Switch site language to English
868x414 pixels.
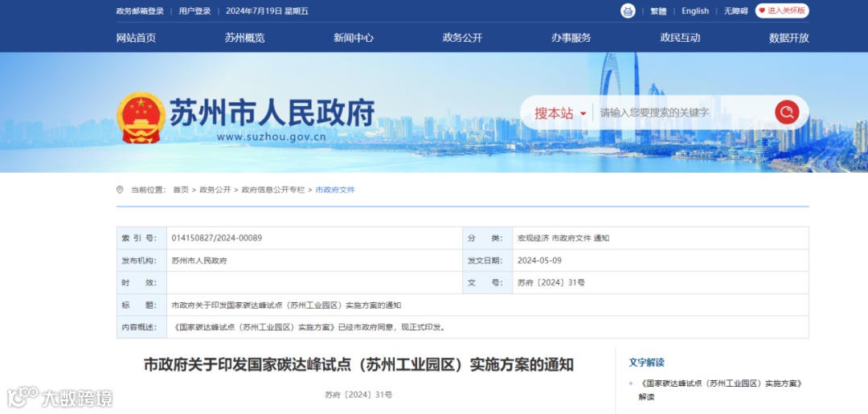695,11
